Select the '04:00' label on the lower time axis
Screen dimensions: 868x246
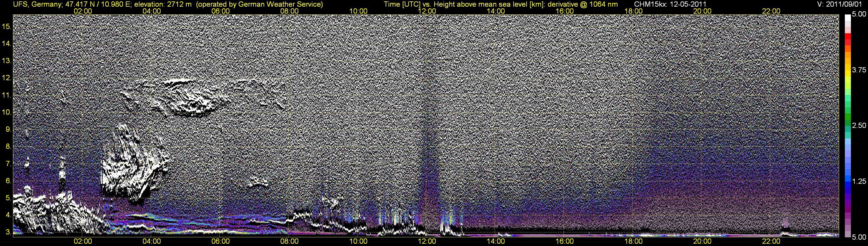pyautogui.click(x=152, y=241)
